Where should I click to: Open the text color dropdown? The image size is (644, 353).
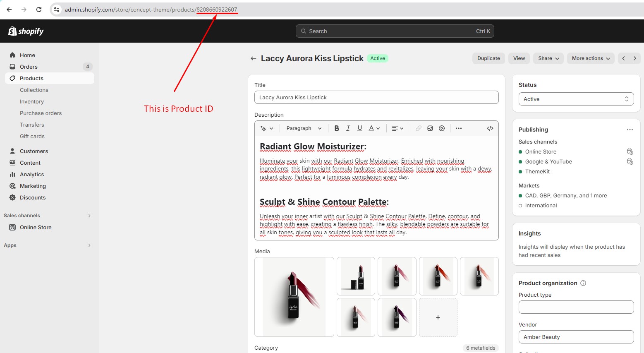click(374, 128)
